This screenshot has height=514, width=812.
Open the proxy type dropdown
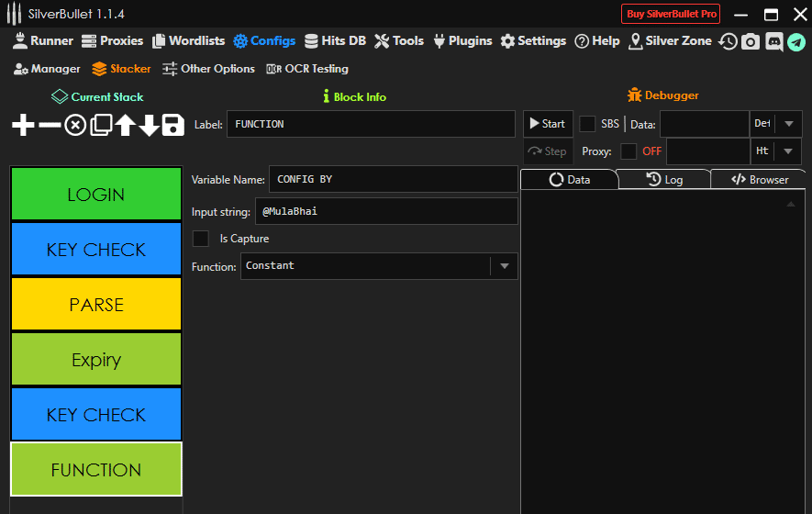[x=788, y=151]
